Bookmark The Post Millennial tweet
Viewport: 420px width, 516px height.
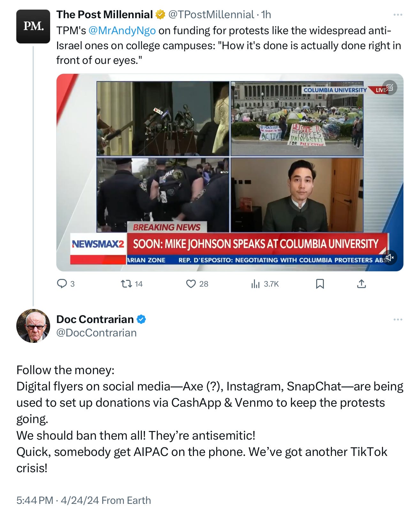(320, 284)
